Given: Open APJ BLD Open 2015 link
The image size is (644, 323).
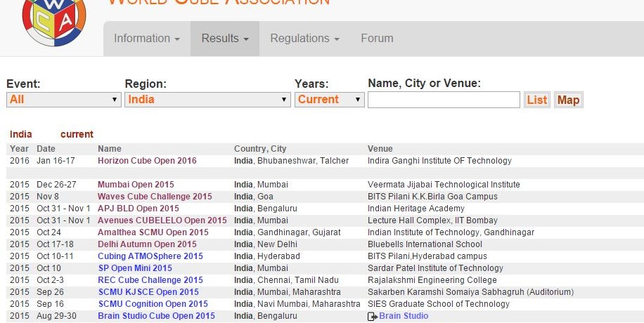Looking at the screenshot, I should (x=139, y=209).
